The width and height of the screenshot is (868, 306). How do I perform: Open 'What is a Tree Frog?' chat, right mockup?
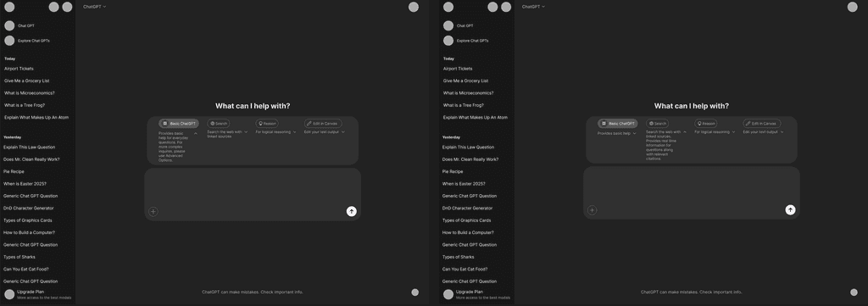[x=464, y=105]
